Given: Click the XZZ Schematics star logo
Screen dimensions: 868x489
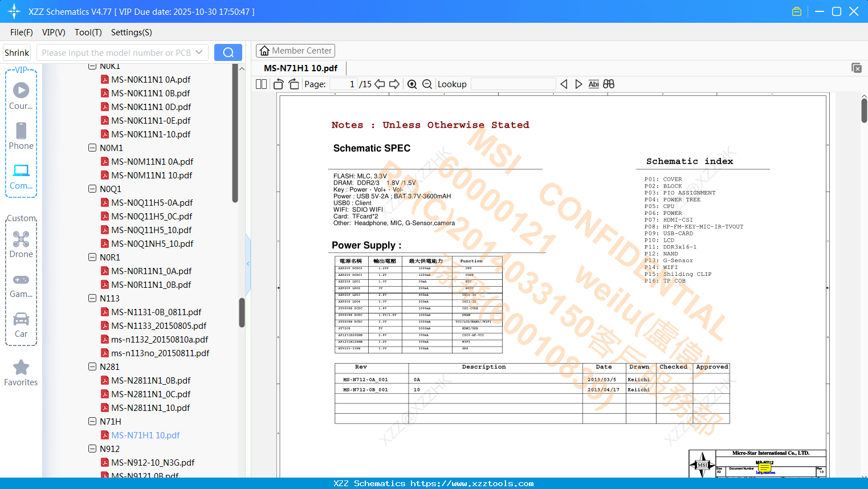Looking at the screenshot, I should click(x=14, y=11).
